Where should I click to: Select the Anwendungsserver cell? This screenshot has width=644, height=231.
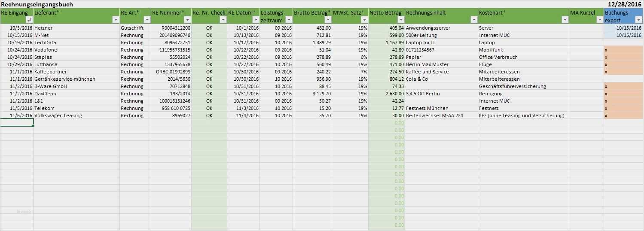click(x=441, y=28)
